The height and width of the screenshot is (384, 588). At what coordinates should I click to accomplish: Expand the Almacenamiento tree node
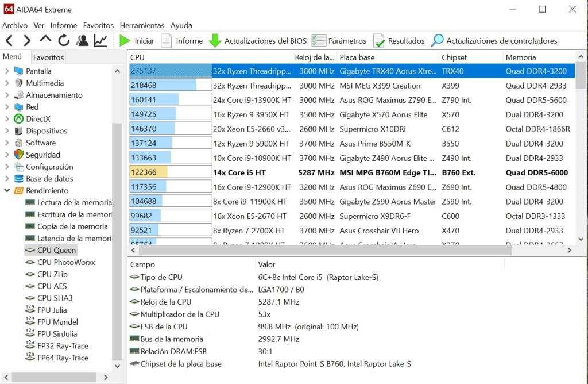coord(7,95)
